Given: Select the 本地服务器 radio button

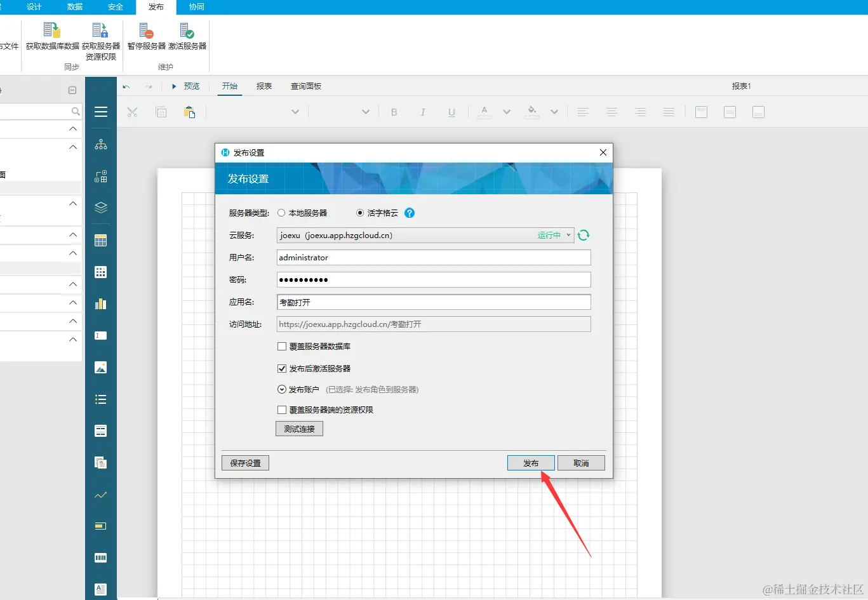Looking at the screenshot, I should pos(281,213).
